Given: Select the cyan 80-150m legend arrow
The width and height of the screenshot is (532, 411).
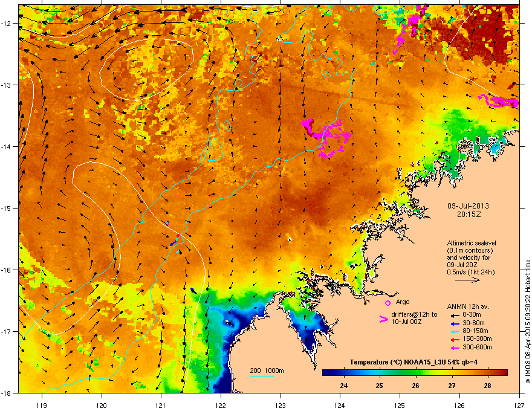Looking at the screenshot, I should tap(455, 331).
